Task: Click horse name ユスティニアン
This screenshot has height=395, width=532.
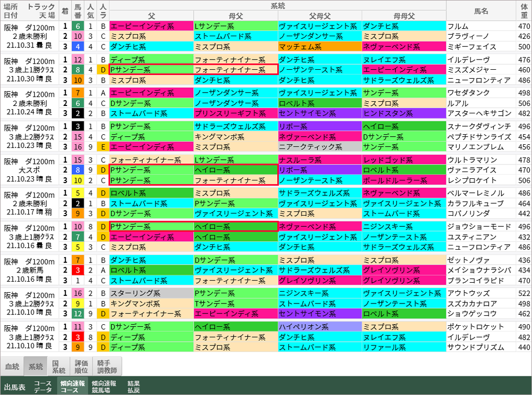Action: pyautogui.click(x=471, y=237)
